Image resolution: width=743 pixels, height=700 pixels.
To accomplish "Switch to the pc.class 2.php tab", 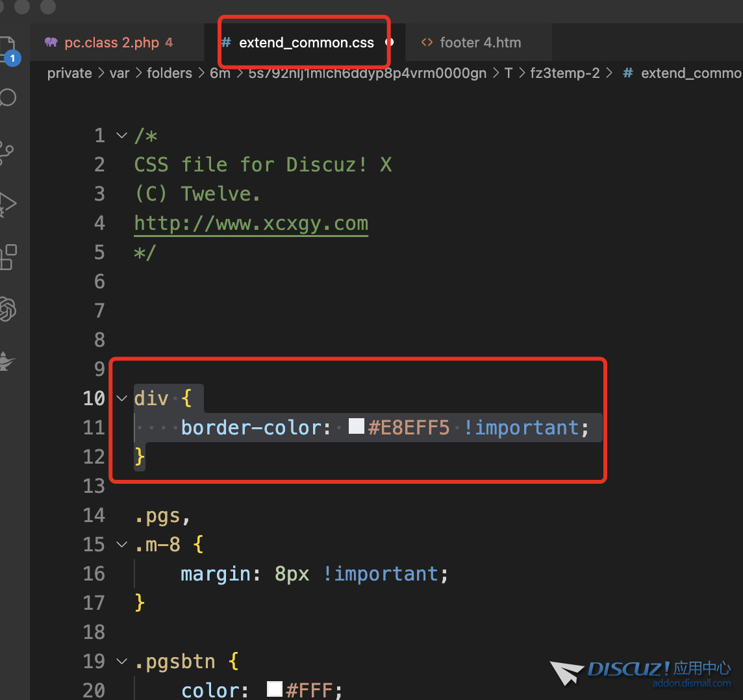I will (x=112, y=43).
